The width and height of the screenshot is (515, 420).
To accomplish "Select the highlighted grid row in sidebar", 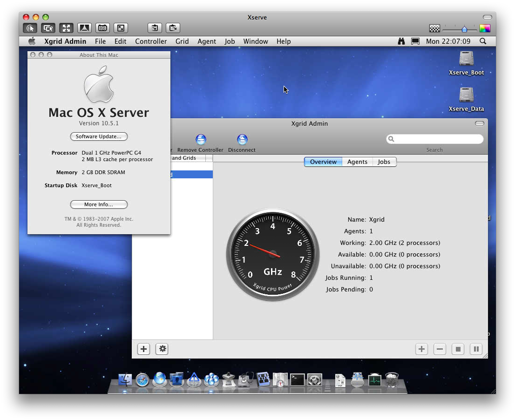I will 191,174.
